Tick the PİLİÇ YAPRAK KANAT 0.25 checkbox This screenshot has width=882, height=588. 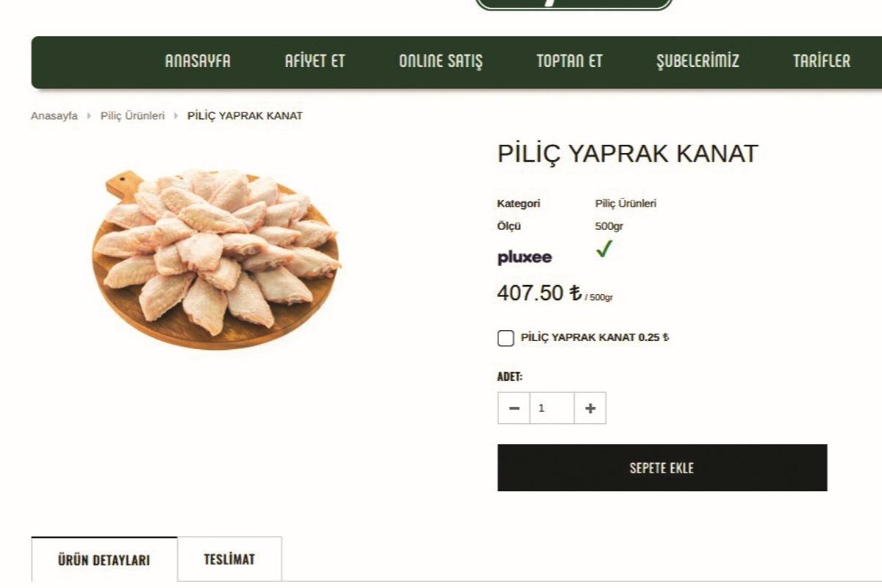(506, 338)
